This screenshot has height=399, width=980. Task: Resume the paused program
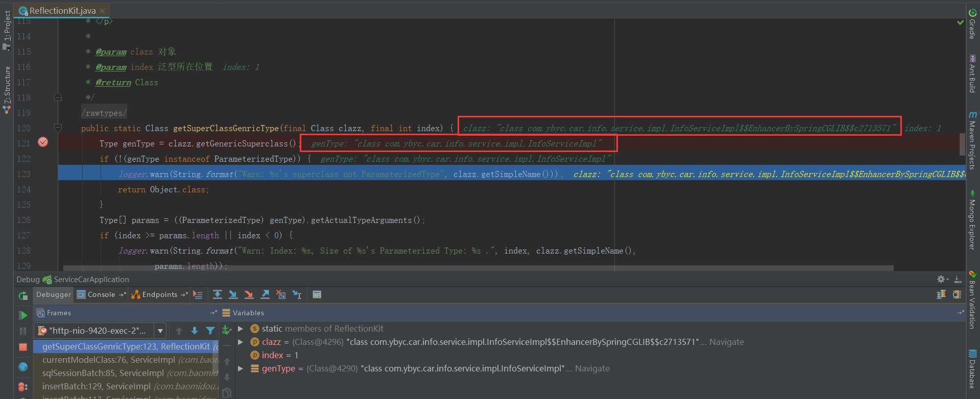pos(23,315)
